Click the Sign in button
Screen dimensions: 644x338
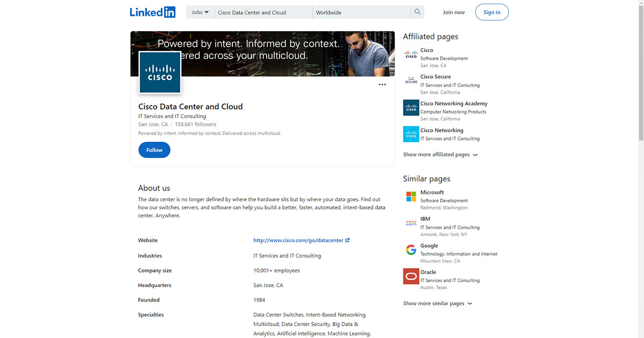pyautogui.click(x=492, y=12)
